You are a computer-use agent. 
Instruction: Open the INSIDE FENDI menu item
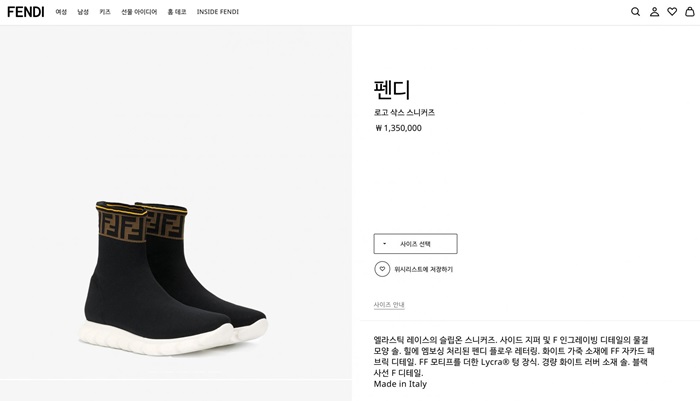(217, 12)
